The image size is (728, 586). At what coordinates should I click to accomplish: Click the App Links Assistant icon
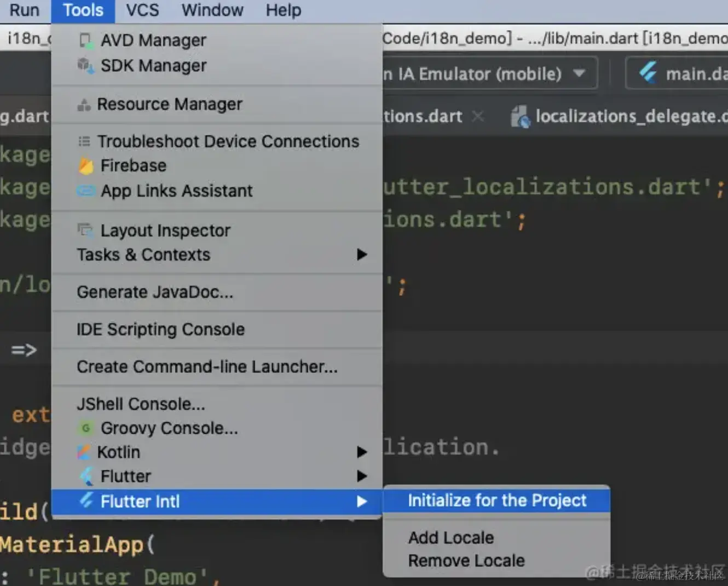click(x=86, y=191)
